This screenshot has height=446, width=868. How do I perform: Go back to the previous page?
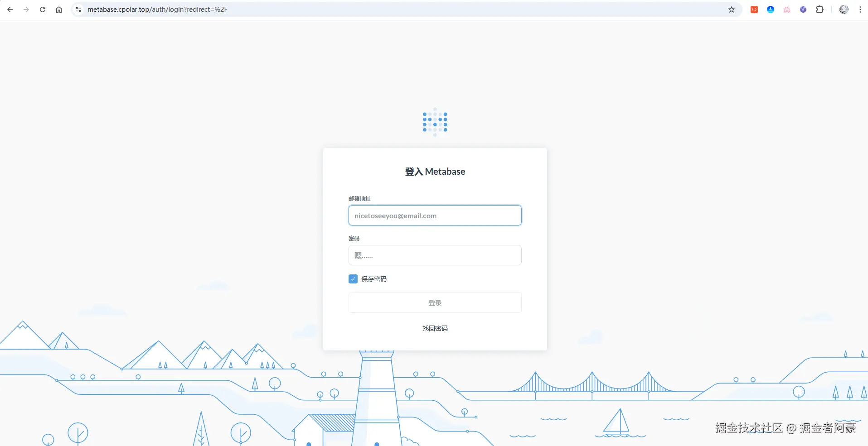[10, 10]
